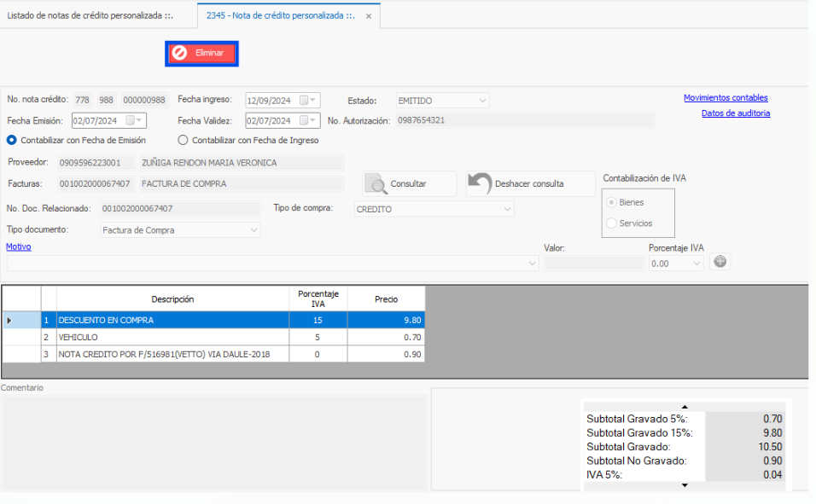The height and width of the screenshot is (504, 816).
Task: Click the Deshacer consulta undo arrow
Action: tap(481, 183)
